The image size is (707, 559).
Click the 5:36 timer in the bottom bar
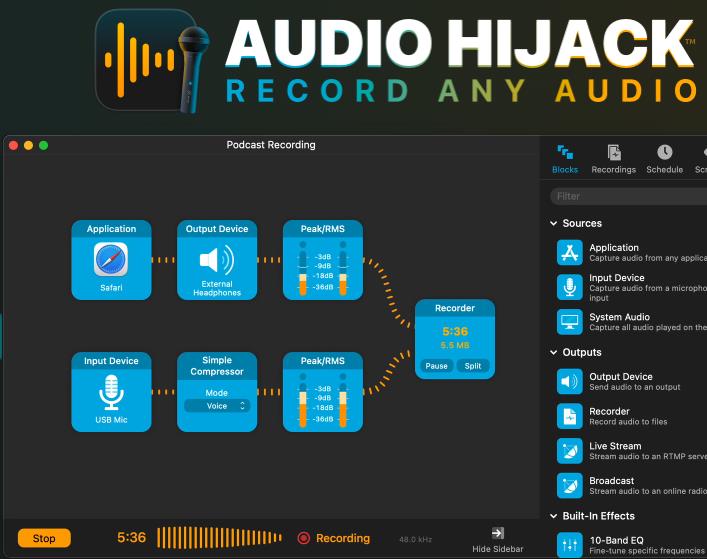tap(131, 537)
